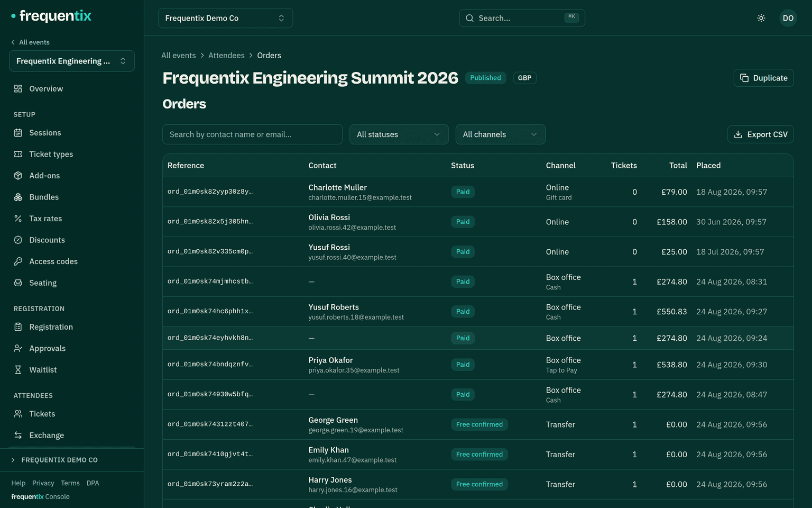Image resolution: width=812 pixels, height=508 pixels.
Task: Open Approvals in the sidebar
Action: pyautogui.click(x=72, y=348)
